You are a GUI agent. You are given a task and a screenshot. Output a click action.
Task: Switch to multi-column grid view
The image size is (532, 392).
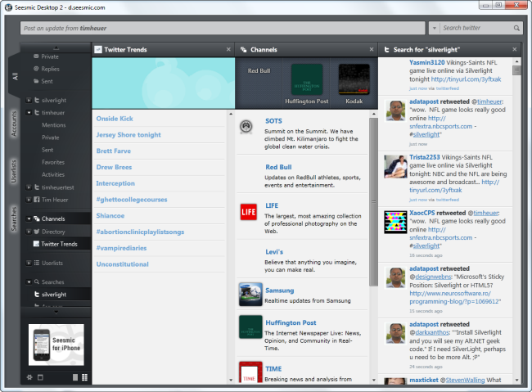tap(84, 377)
